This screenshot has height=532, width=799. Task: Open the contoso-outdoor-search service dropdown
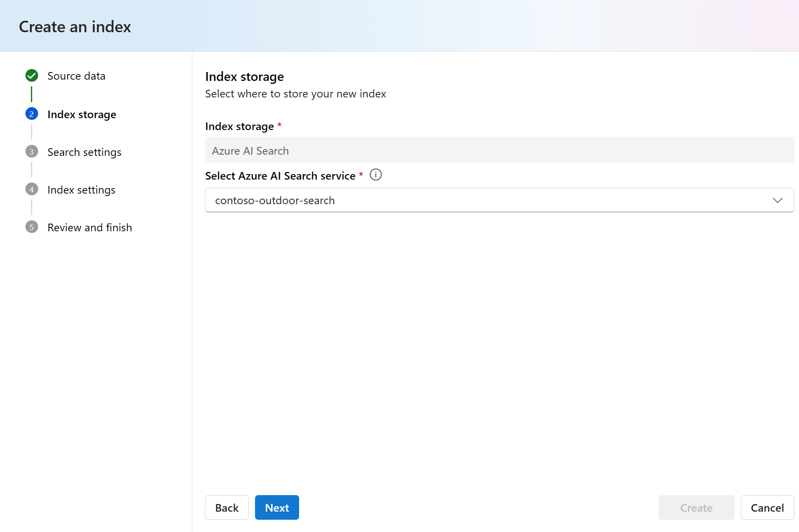pos(466,200)
